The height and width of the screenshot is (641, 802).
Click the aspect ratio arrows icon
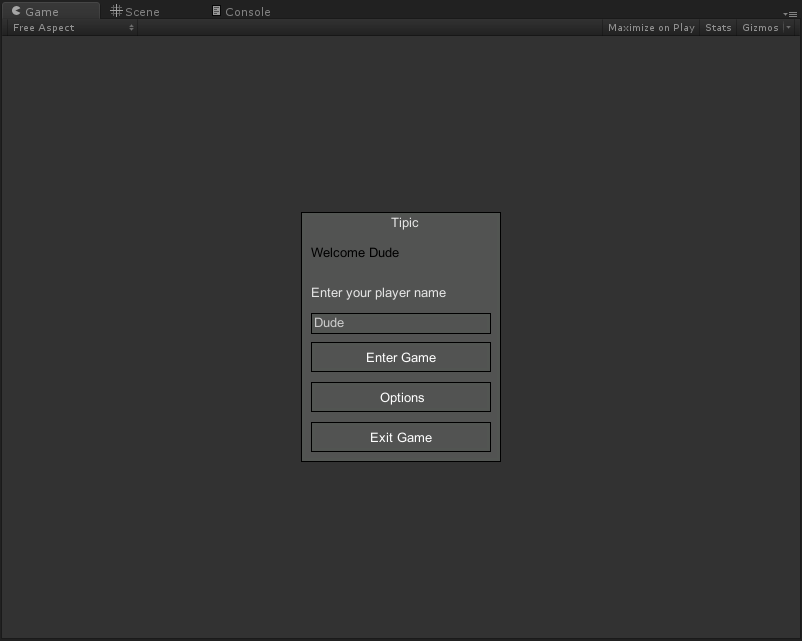tap(133, 27)
